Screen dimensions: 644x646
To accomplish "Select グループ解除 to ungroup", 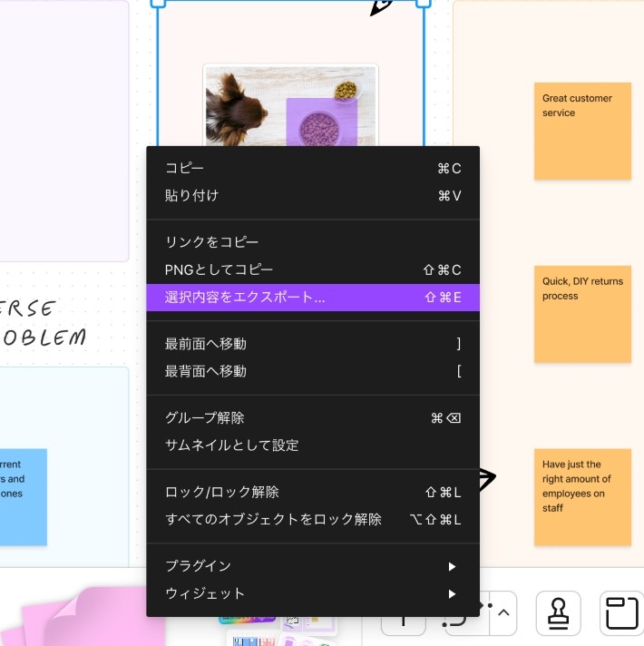I will tap(313, 417).
